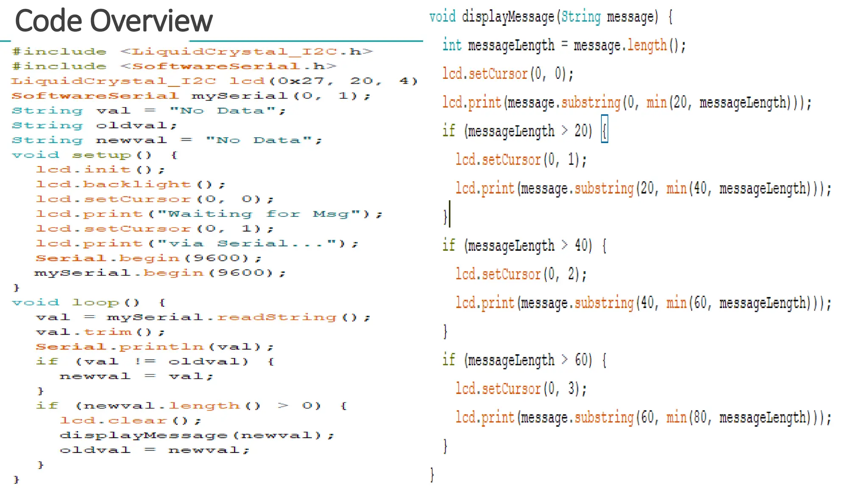Click the 'if (newval.length() > 0) {' line
Screen dimensions: 868x488
(192, 406)
